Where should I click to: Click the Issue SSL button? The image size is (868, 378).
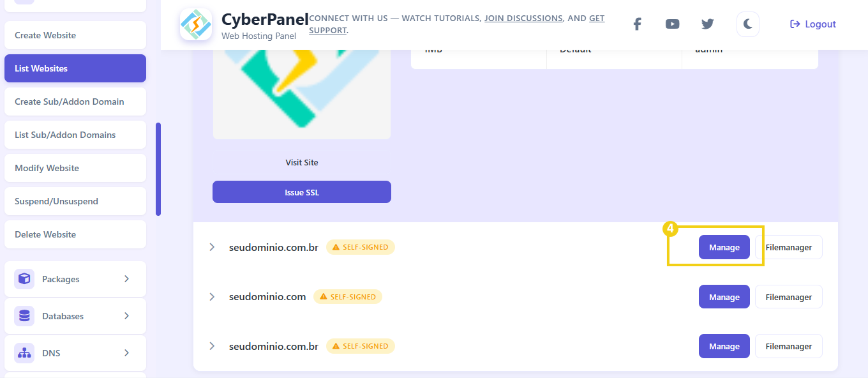click(x=301, y=192)
